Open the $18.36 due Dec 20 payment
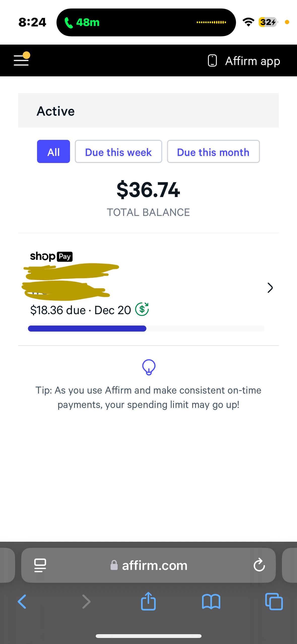 [81, 310]
